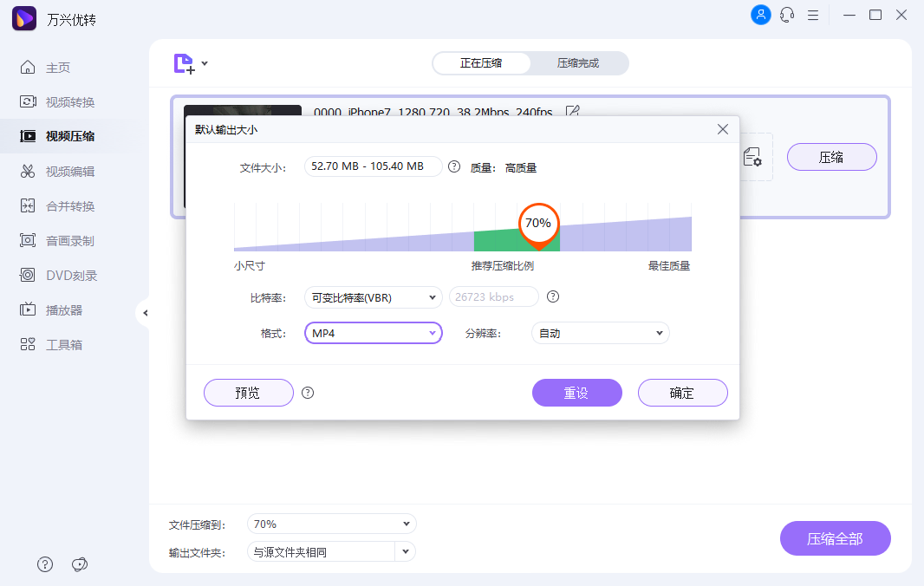Click the add-file icon above the task list
This screenshot has width=924, height=586.
click(x=183, y=63)
